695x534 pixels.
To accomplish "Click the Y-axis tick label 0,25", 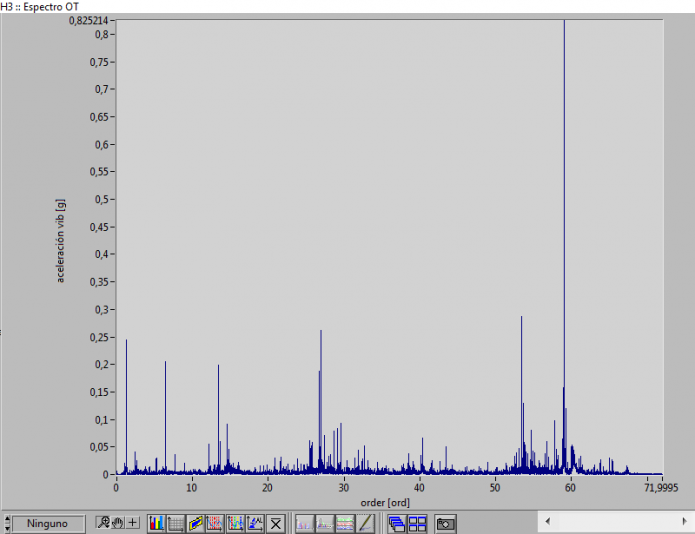I will (99, 337).
